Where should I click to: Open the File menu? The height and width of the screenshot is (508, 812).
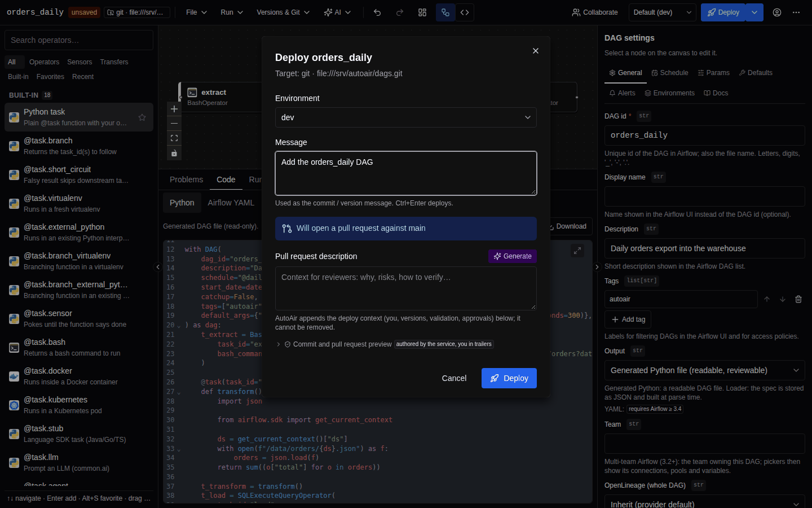point(197,12)
